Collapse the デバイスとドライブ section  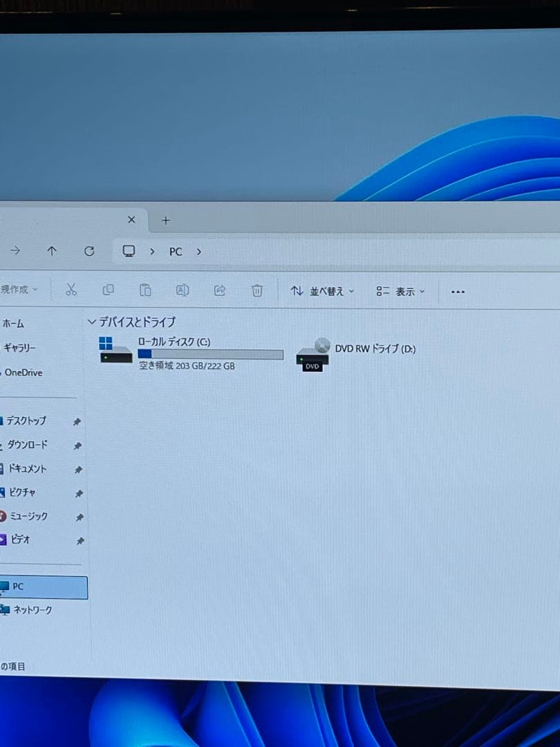coord(92,322)
